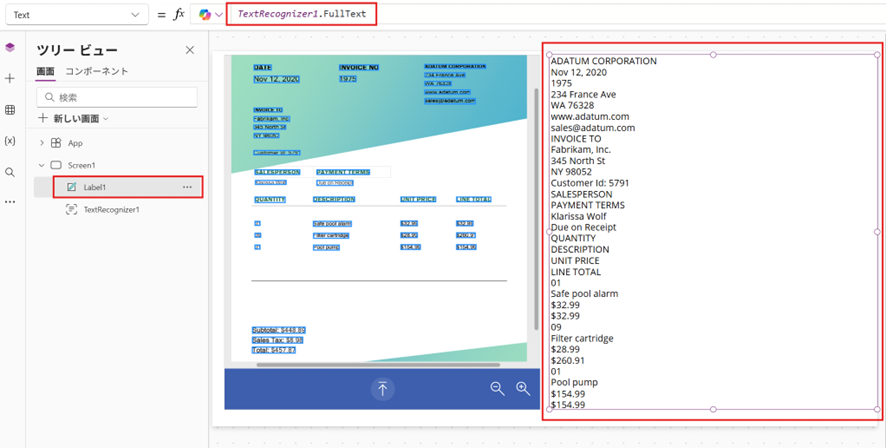Open the Copilot formula assistant dropdown
Viewport: 886px width, 448px height.
point(211,15)
